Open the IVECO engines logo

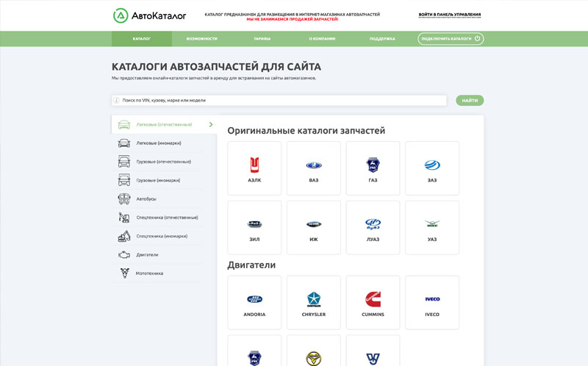click(x=432, y=299)
